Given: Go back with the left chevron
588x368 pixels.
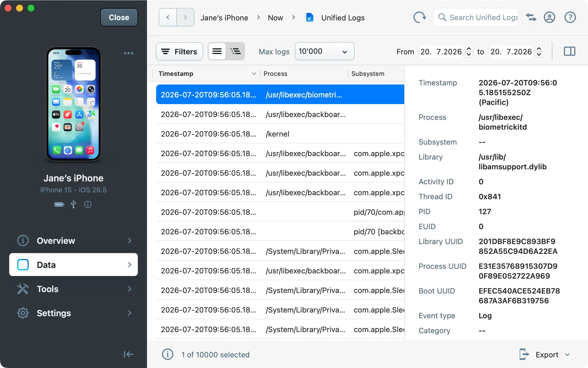Looking at the screenshot, I should click(x=168, y=18).
